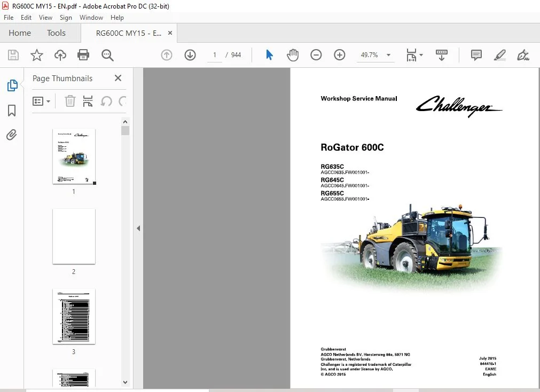Activate the Hand pan tool

[x=293, y=55]
